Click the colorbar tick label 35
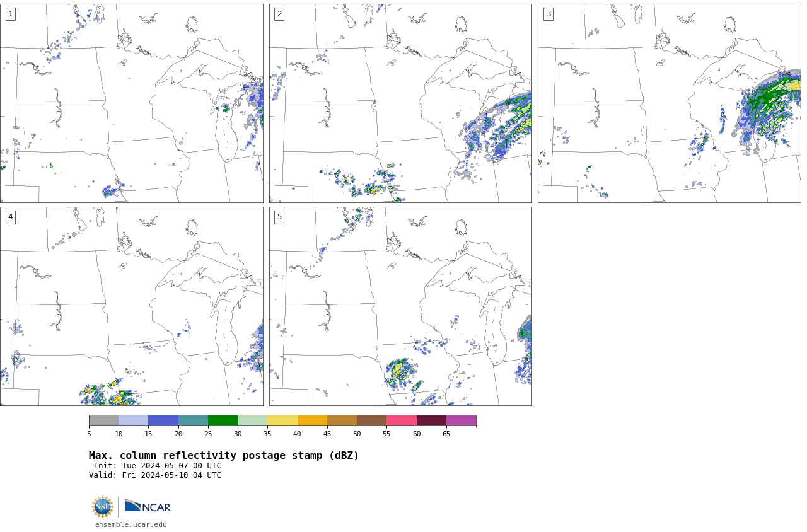The width and height of the screenshot is (807, 532). 267,434
